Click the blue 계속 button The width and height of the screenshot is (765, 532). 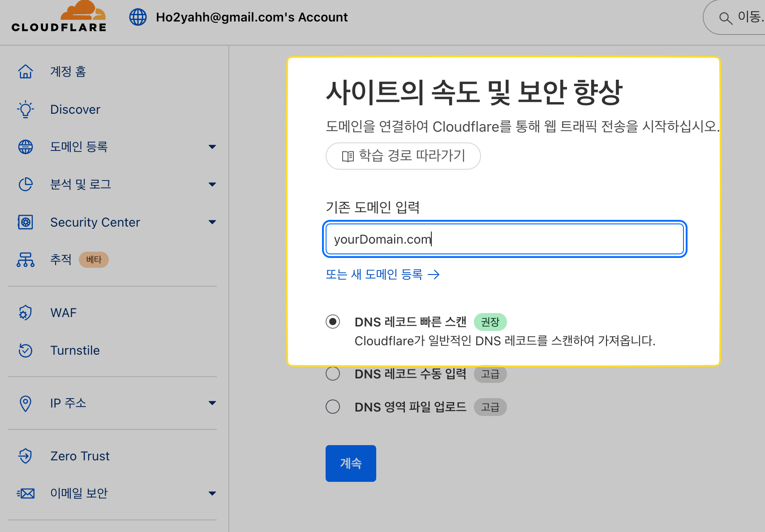click(351, 463)
